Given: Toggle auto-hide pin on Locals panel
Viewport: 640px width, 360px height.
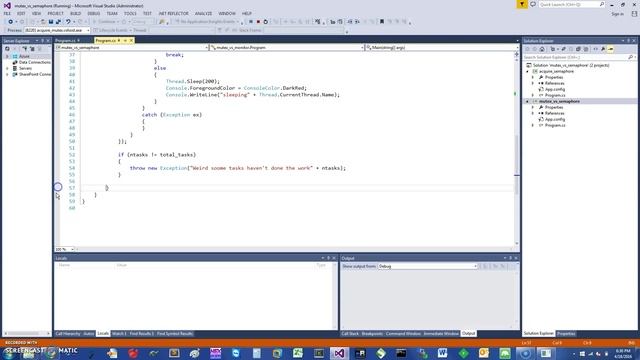Looking at the screenshot, I should pos(328,258).
